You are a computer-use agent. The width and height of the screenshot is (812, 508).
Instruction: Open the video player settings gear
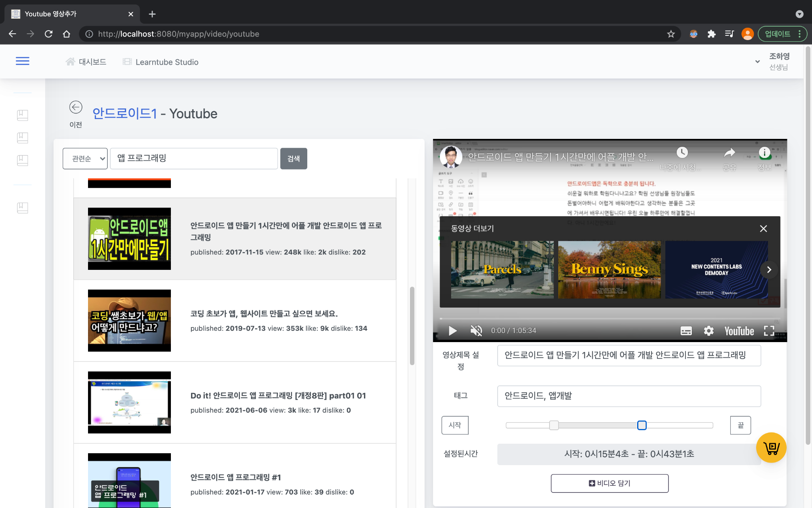tap(709, 331)
